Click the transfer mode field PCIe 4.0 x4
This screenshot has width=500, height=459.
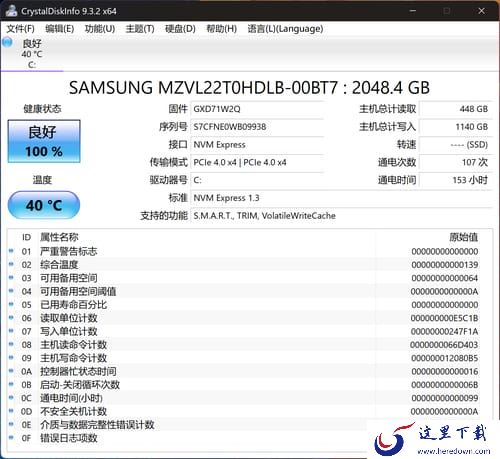pyautogui.click(x=257, y=163)
